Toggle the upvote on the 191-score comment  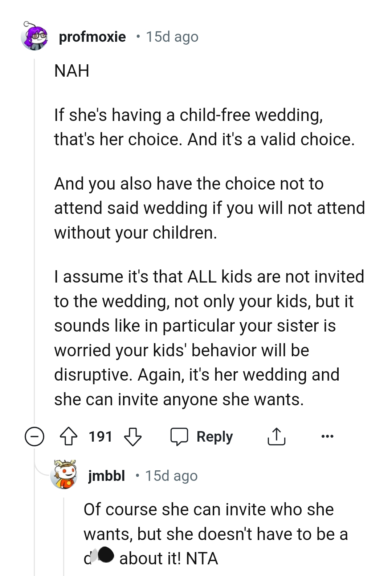tap(68, 436)
